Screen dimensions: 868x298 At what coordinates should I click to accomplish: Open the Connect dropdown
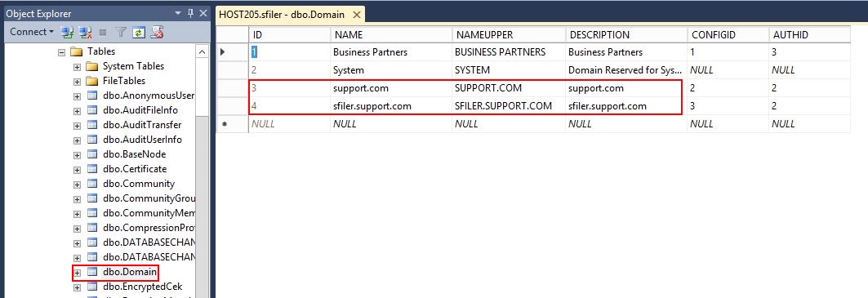(x=32, y=32)
